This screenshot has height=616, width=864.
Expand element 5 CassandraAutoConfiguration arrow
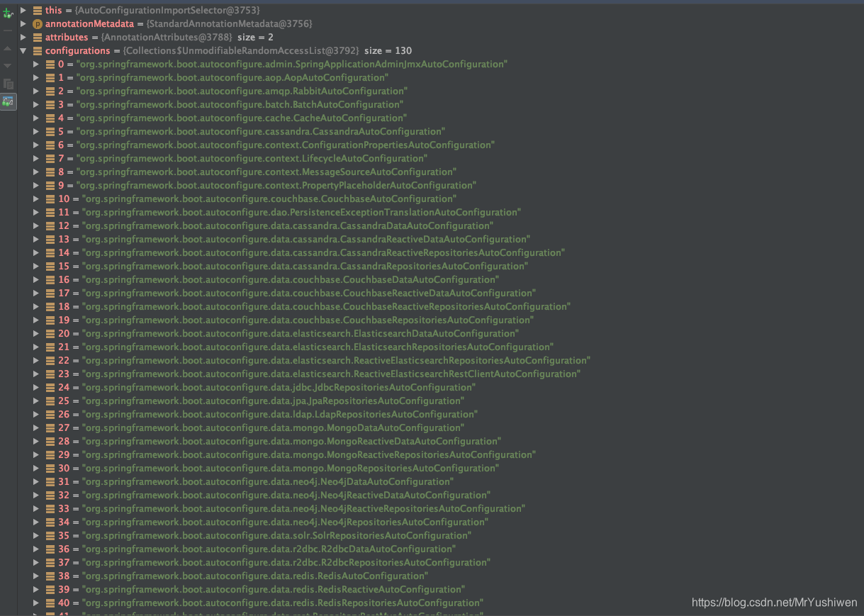pos(36,132)
